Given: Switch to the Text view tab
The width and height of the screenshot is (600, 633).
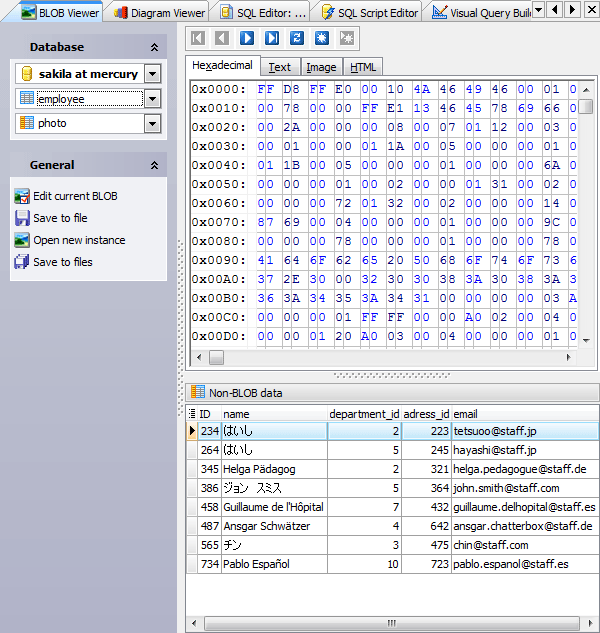Looking at the screenshot, I should click(x=280, y=67).
